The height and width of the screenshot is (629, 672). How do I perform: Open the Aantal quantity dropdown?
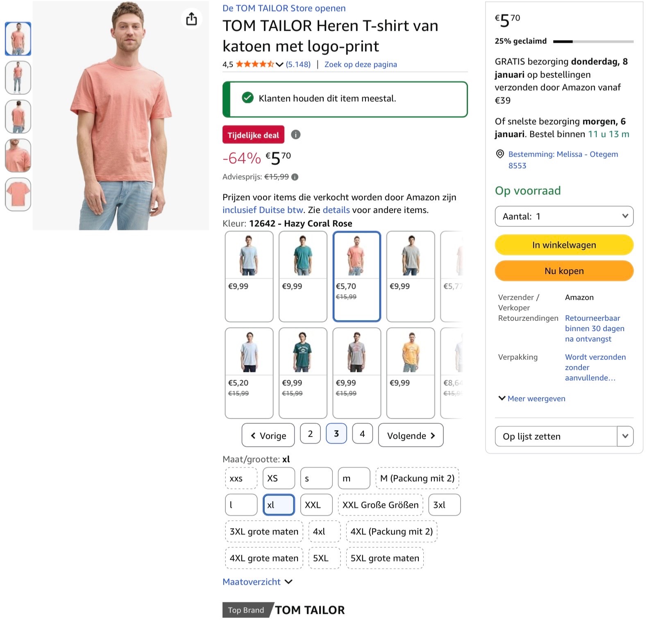click(563, 216)
